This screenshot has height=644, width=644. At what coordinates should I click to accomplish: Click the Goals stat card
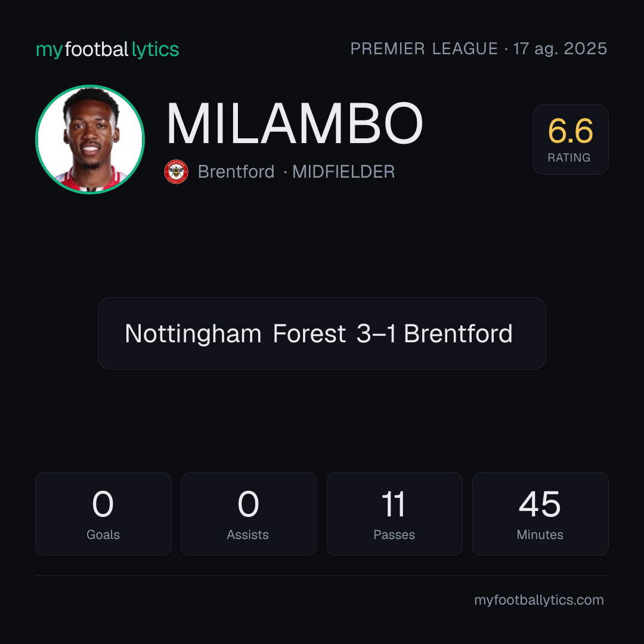pyautogui.click(x=103, y=514)
